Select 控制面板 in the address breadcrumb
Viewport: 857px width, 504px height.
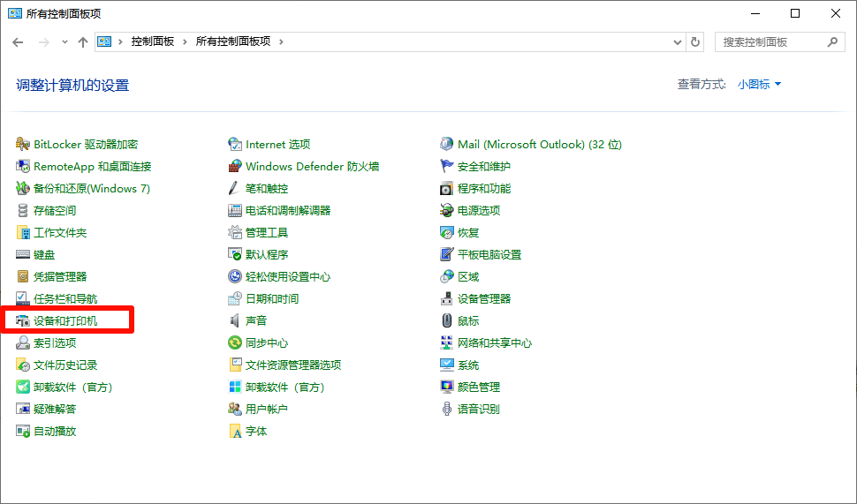click(153, 41)
